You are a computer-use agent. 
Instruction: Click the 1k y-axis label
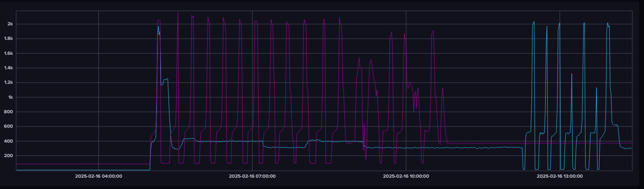tap(10, 97)
